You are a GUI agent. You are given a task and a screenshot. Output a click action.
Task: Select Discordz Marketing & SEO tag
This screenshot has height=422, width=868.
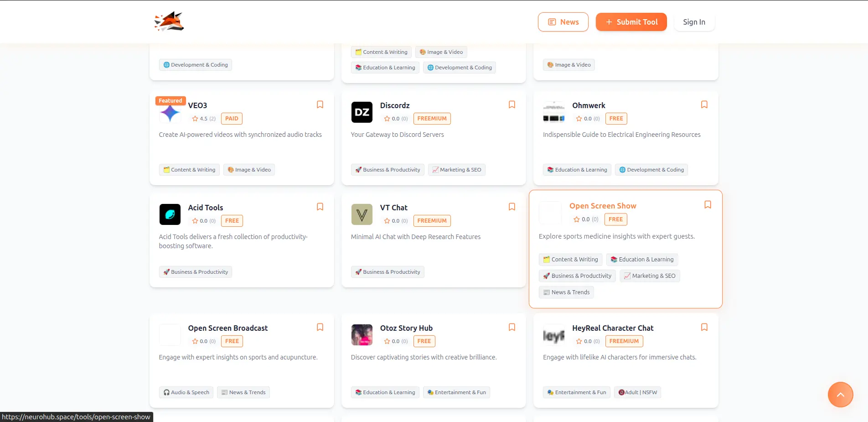point(457,170)
